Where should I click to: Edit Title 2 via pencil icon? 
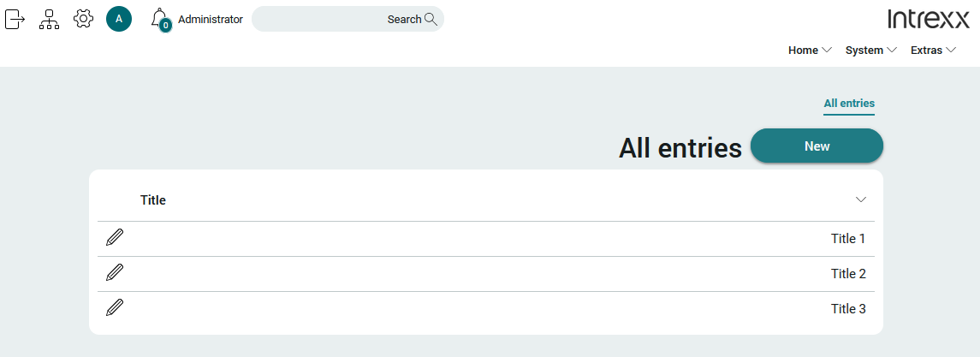(x=115, y=272)
